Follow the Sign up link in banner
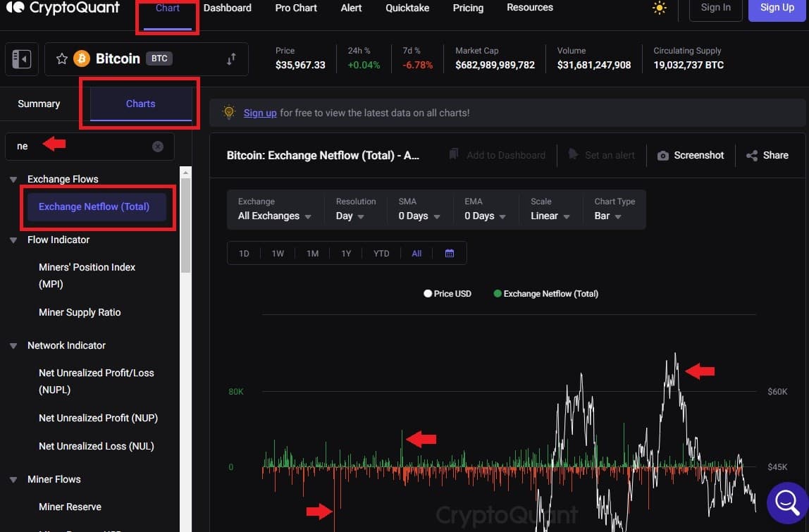 click(260, 113)
